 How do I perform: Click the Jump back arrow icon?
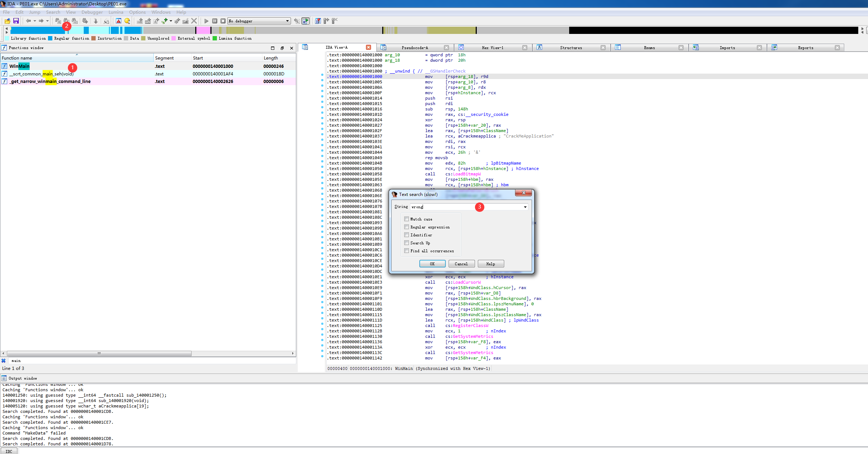(28, 21)
